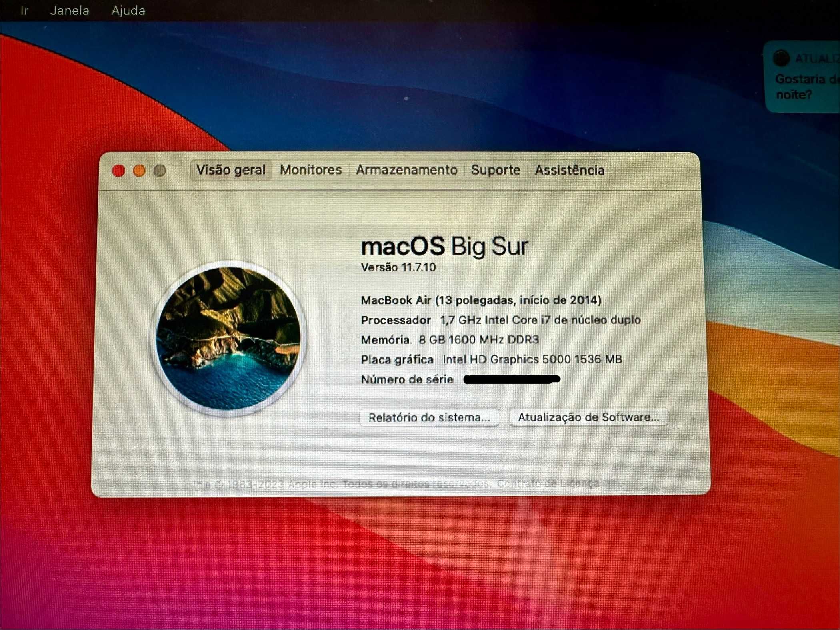
Task: Open the Ajuda menu
Action: click(128, 10)
